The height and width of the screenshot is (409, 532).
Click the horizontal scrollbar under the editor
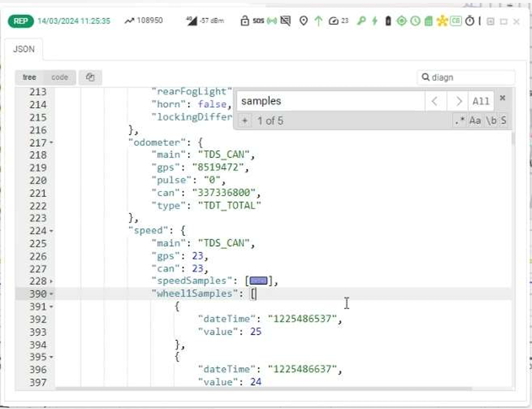[x=263, y=388]
